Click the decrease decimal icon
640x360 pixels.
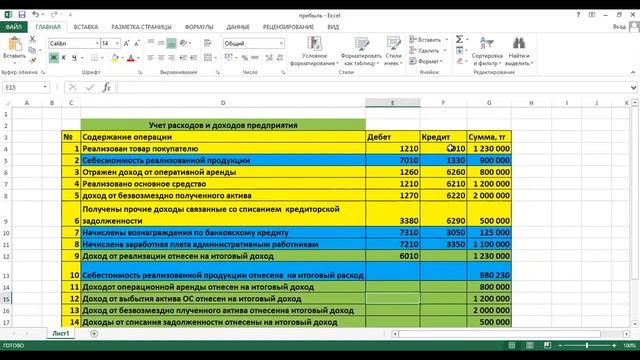pyautogui.click(x=280, y=58)
